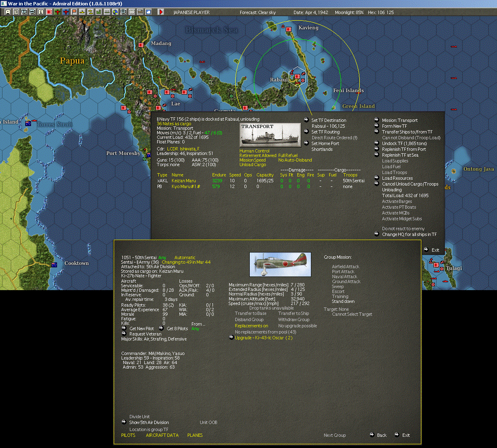Click arrow icon beside Get New Pilot

tap(124, 328)
